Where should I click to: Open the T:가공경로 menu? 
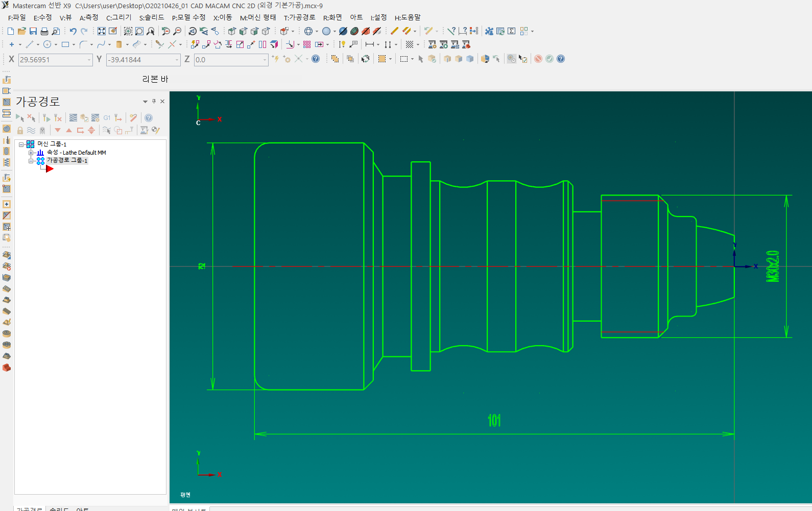299,17
